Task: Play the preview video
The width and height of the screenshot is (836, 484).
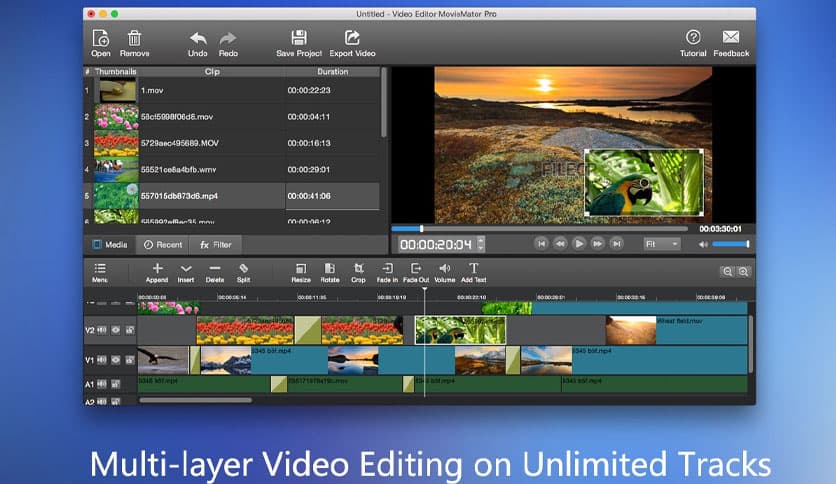Action: coord(578,244)
